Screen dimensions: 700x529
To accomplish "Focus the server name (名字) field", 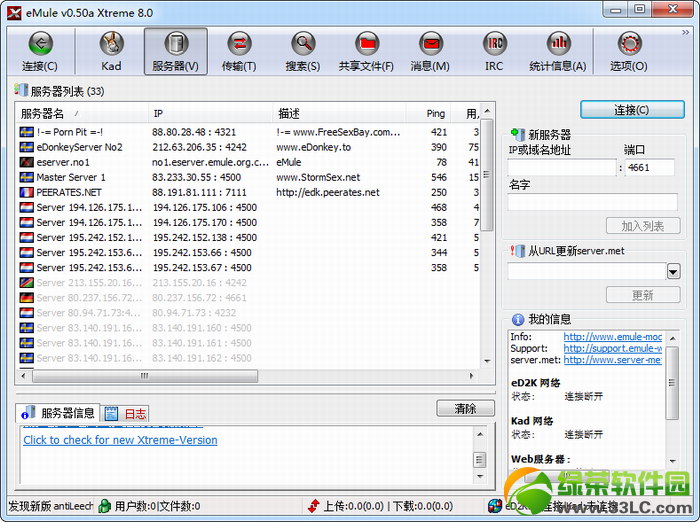I will tap(592, 202).
